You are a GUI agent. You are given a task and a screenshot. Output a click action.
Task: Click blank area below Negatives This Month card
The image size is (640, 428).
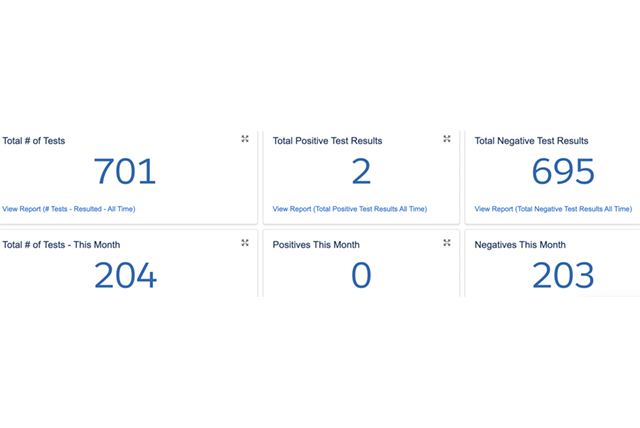(550, 360)
